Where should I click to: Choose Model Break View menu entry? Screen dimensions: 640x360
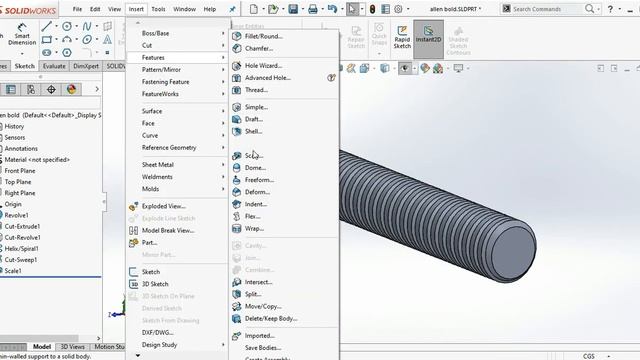point(168,231)
